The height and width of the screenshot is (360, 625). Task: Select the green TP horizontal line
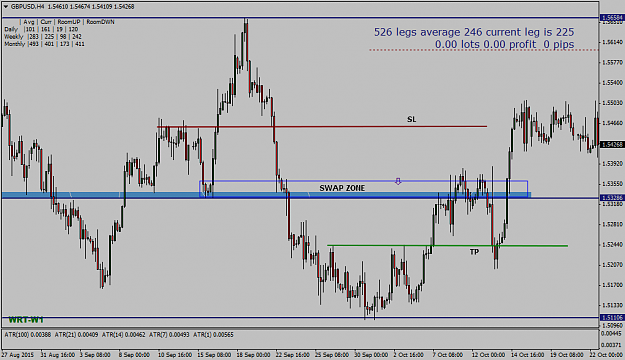[x=448, y=246]
